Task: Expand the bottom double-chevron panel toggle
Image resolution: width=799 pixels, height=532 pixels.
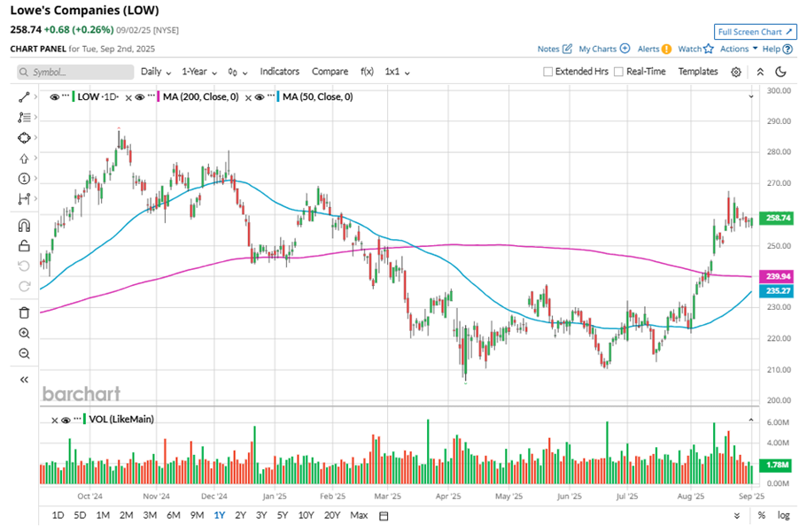Action: (x=737, y=516)
